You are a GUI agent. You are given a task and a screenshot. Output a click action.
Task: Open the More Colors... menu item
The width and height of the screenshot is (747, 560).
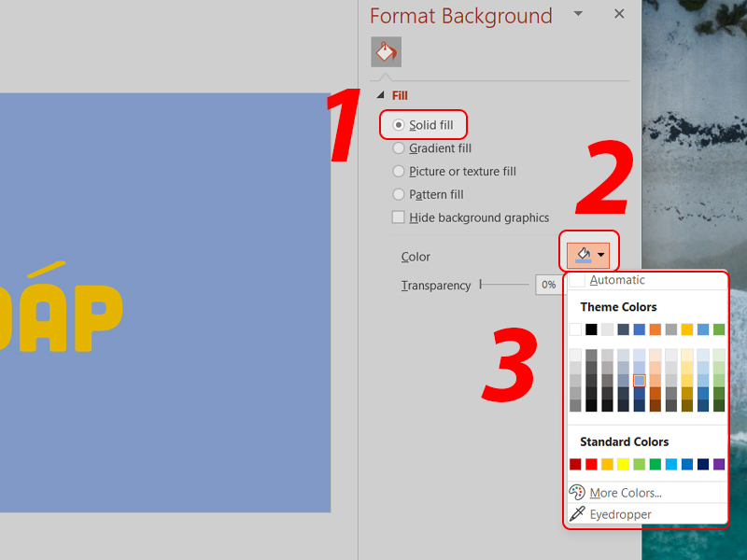[x=625, y=493]
